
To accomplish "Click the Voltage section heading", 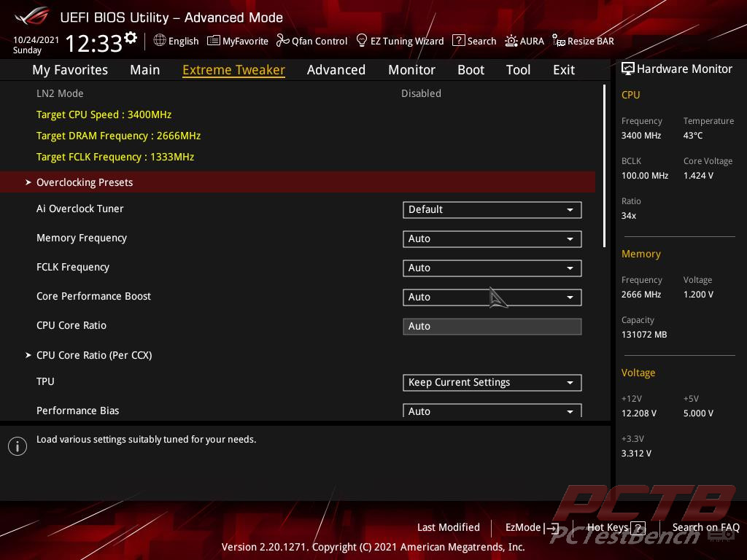I will (638, 373).
